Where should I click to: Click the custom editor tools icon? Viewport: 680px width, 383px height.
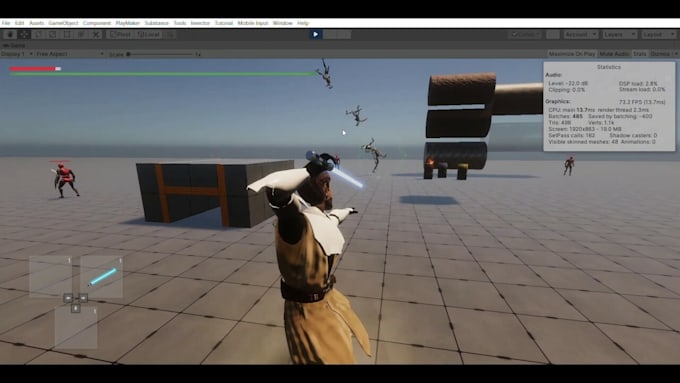[x=96, y=34]
